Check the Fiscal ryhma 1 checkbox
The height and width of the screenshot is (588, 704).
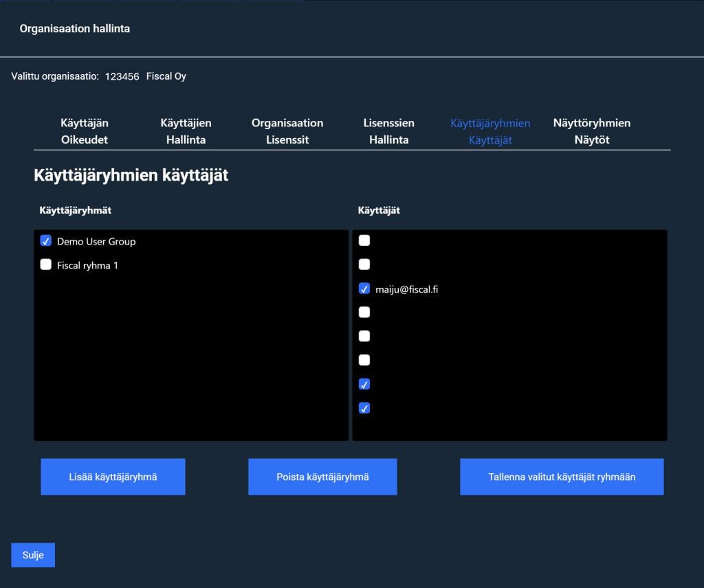[x=46, y=264]
